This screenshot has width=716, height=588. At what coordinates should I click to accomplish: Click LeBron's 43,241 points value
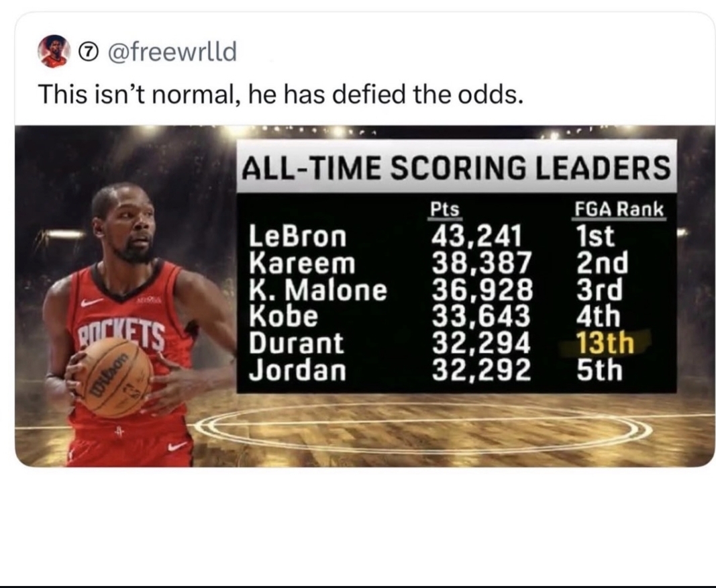[477, 236]
